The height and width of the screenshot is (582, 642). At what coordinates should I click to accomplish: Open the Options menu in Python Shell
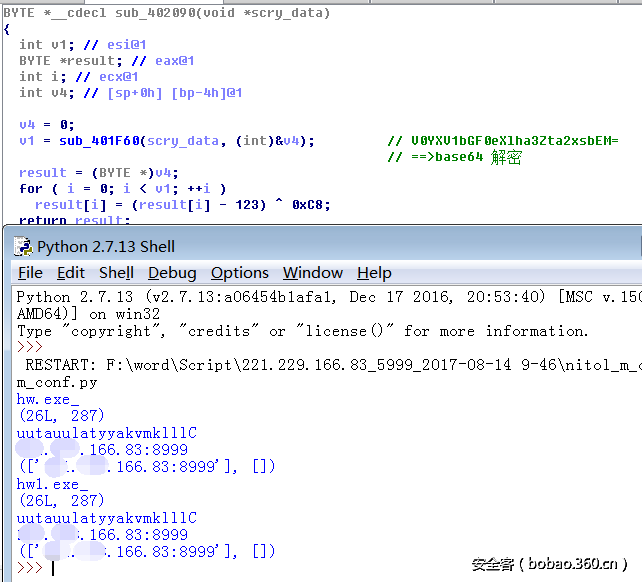pos(240,273)
